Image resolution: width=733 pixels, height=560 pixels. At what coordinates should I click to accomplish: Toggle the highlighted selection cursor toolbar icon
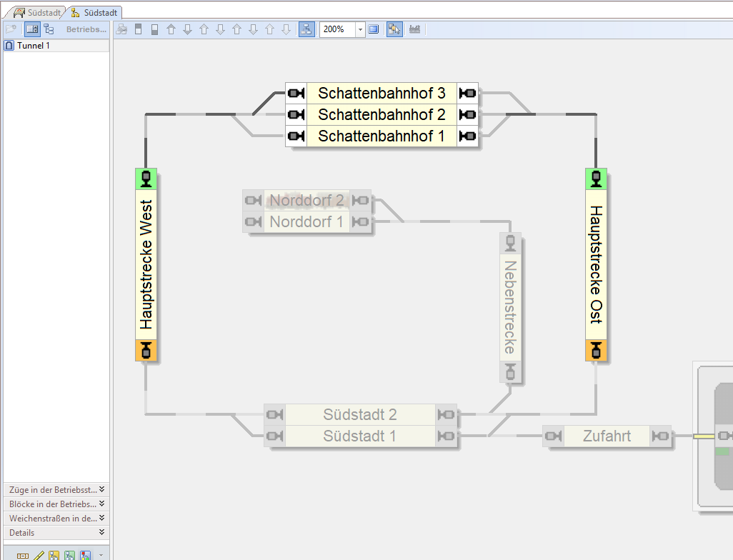[x=394, y=29]
